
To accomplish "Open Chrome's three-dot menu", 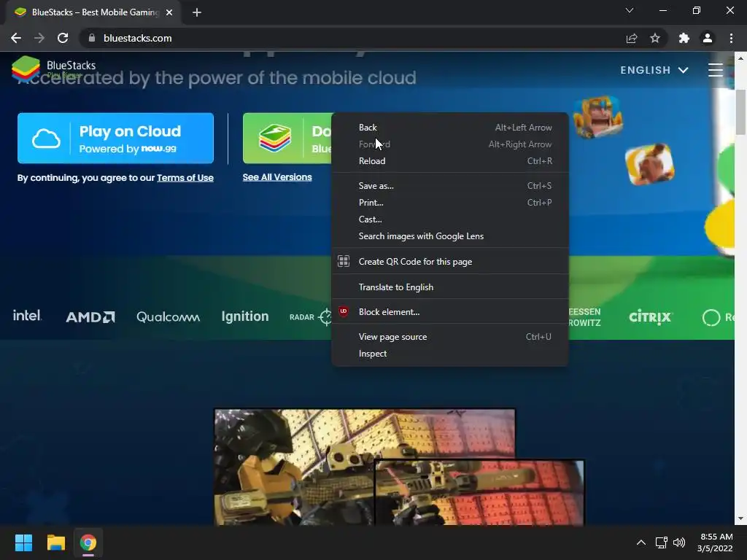I will (x=731, y=38).
